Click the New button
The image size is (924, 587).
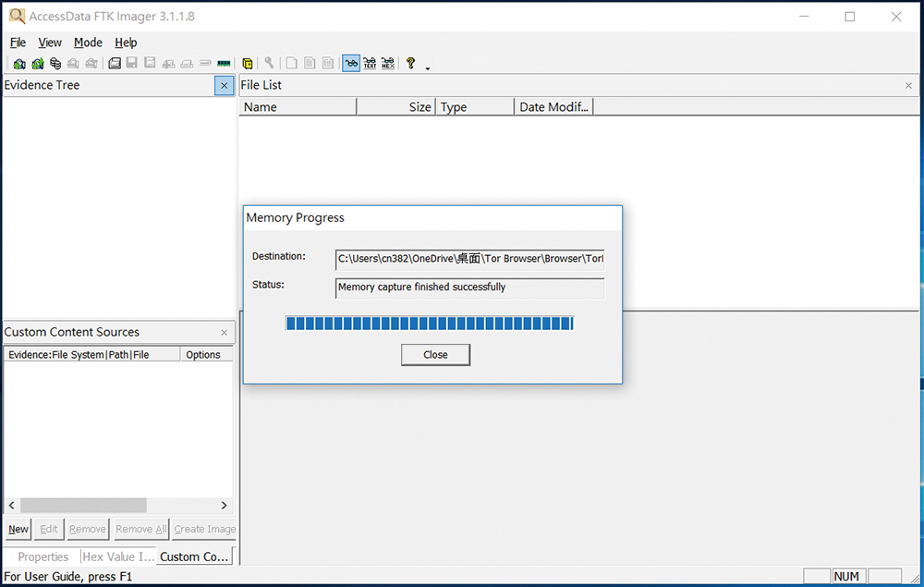coord(18,530)
